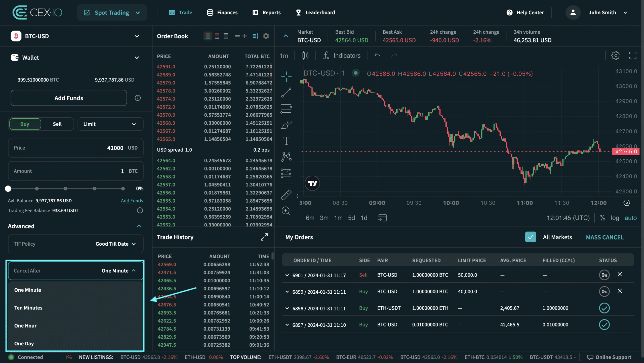The image size is (644, 363).
Task: Click the Add Funds link by balance
Action: (x=132, y=200)
